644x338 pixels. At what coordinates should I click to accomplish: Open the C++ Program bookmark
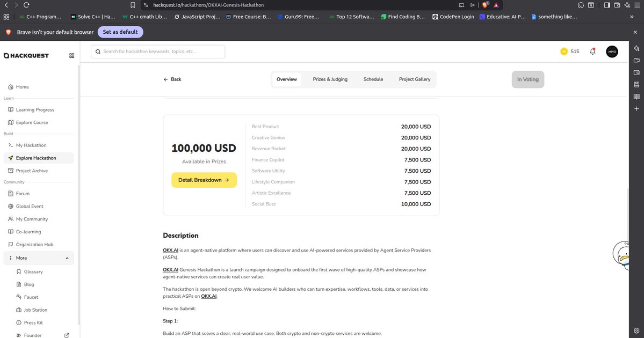(x=40, y=17)
